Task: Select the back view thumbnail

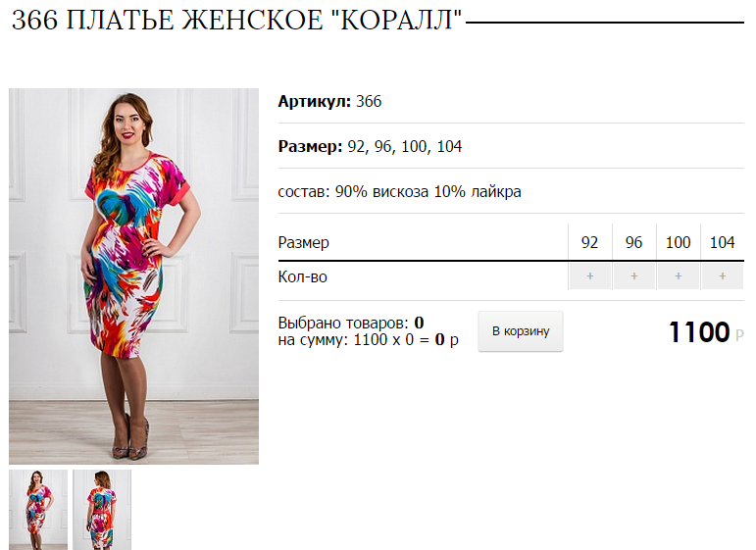Action: (x=102, y=510)
